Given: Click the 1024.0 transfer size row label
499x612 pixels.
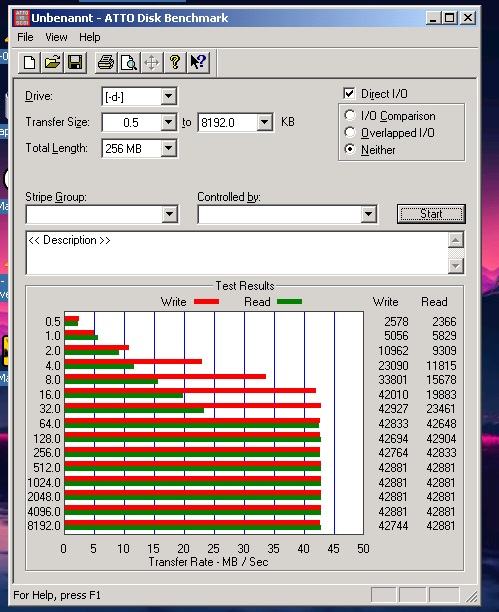Looking at the screenshot, I should tap(44, 483).
